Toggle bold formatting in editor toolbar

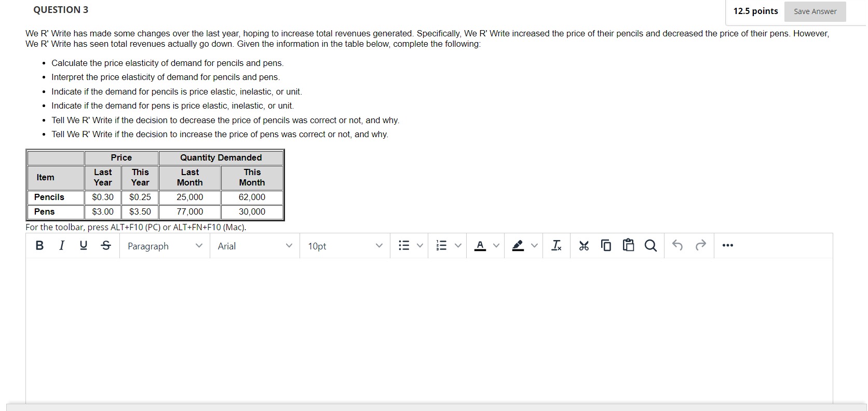click(39, 246)
